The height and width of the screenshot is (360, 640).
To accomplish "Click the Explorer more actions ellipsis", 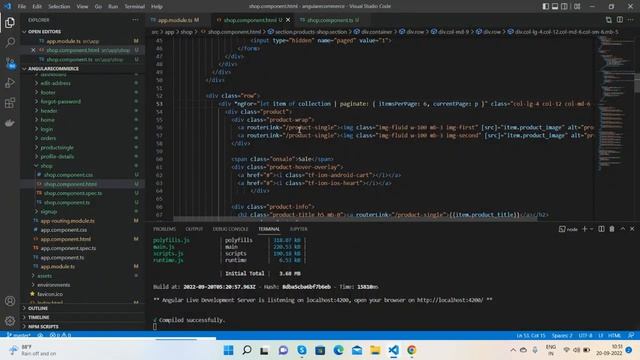I will (135, 20).
